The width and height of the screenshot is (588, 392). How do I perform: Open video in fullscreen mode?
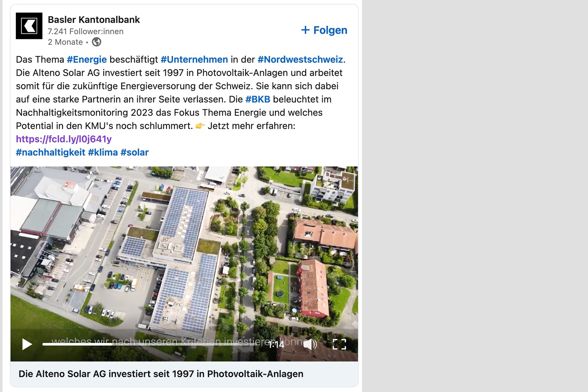[x=339, y=344]
